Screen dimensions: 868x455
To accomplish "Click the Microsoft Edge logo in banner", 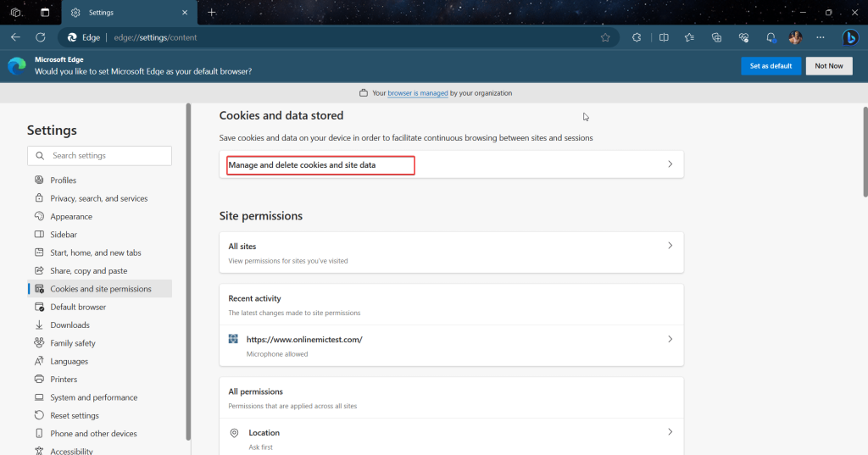I will click(17, 66).
